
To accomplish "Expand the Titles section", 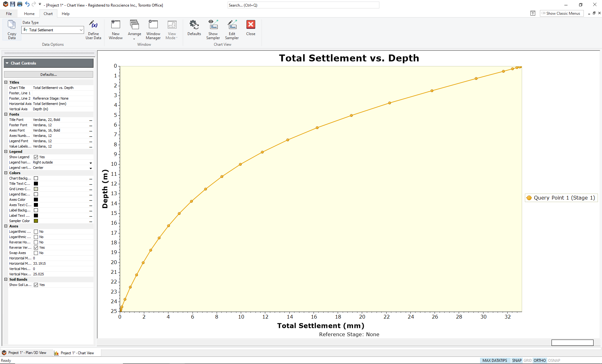I will tap(6, 82).
